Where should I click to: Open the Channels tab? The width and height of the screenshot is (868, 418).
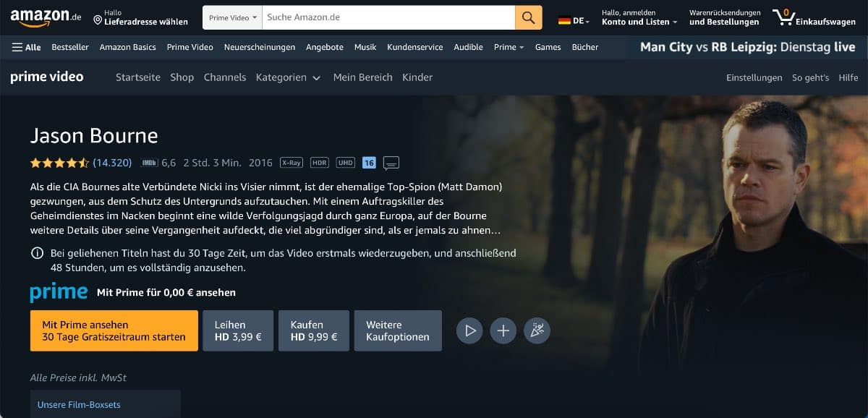(x=225, y=77)
